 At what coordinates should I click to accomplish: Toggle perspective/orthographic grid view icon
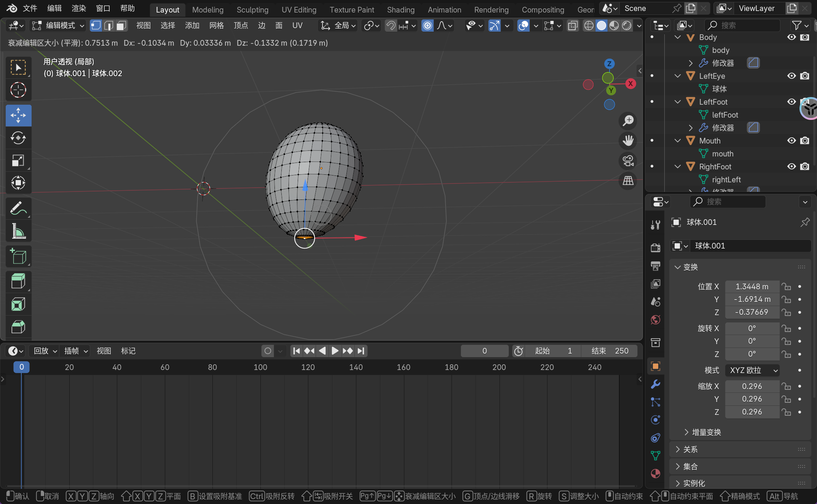point(628,180)
